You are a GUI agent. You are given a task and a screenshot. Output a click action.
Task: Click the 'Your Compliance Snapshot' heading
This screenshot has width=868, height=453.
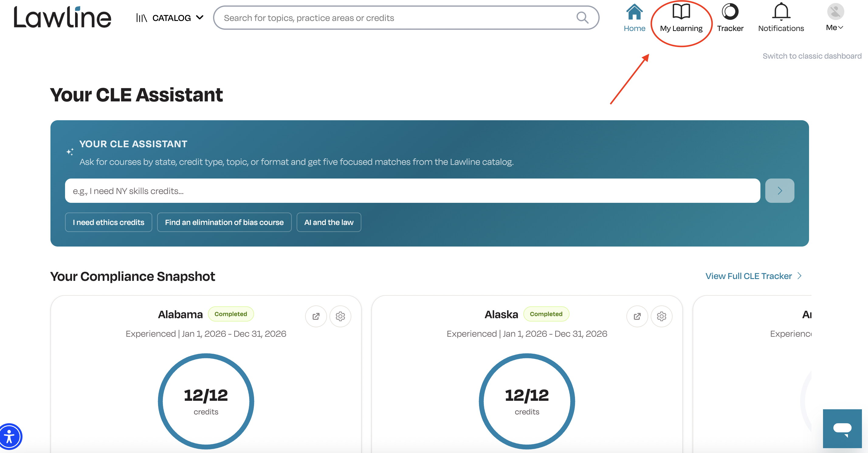(x=133, y=277)
